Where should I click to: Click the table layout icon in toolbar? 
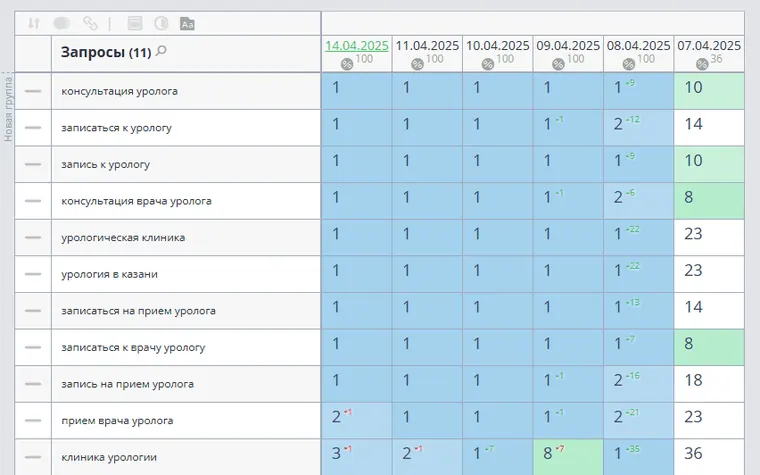tap(135, 23)
